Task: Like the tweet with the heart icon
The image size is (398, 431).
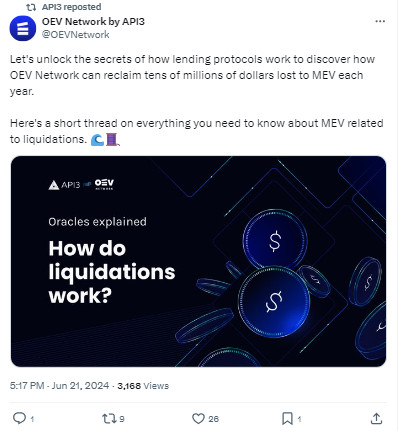Action: [x=198, y=418]
